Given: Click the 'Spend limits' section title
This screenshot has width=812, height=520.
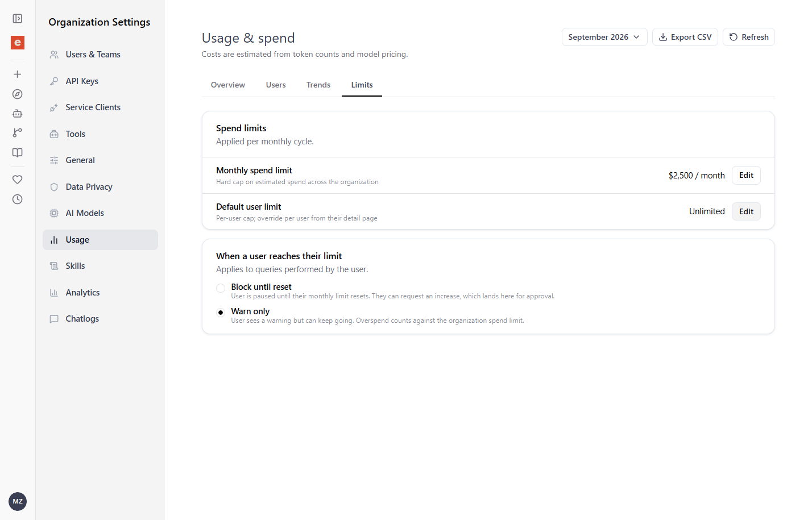Looking at the screenshot, I should tap(241, 128).
